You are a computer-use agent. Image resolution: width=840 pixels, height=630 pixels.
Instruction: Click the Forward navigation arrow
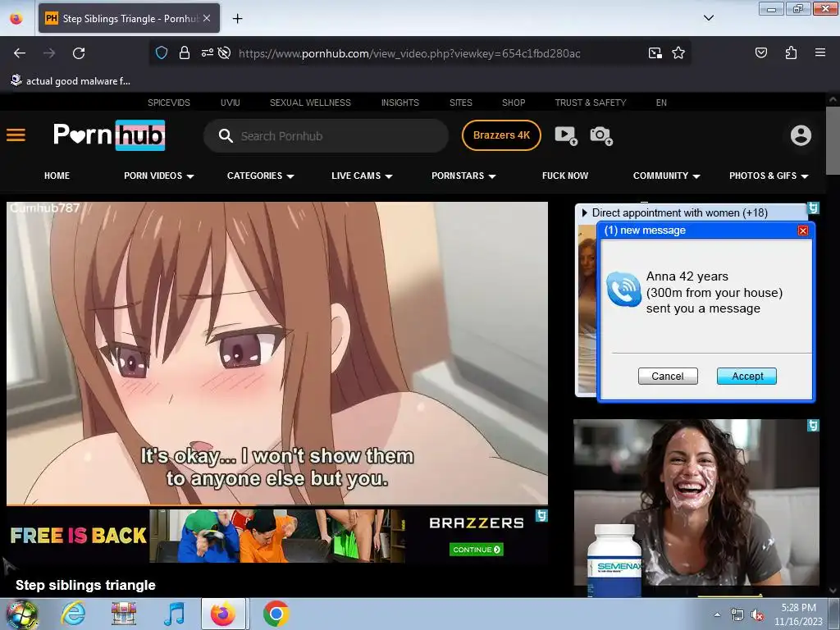tap(49, 53)
